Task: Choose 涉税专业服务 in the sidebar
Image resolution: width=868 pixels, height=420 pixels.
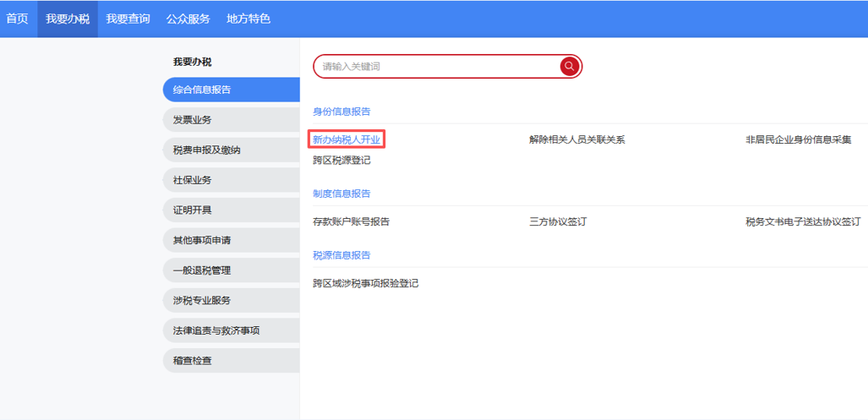Action: pyautogui.click(x=232, y=301)
